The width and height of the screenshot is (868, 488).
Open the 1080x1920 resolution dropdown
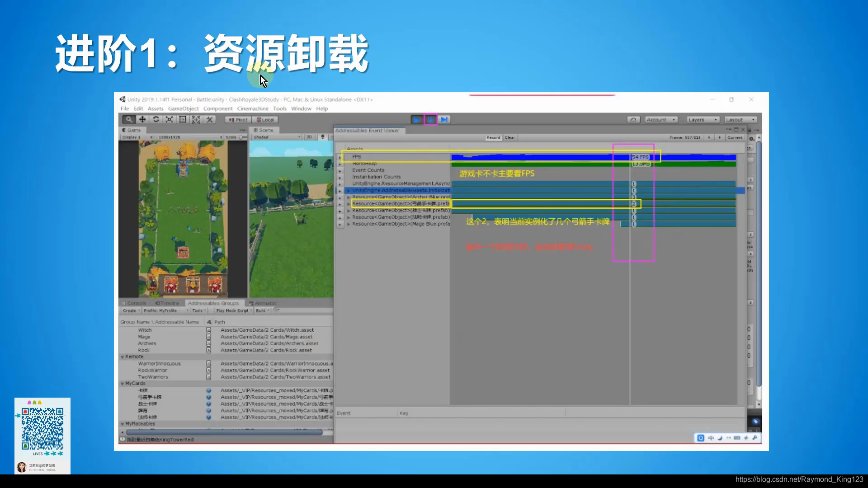190,137
